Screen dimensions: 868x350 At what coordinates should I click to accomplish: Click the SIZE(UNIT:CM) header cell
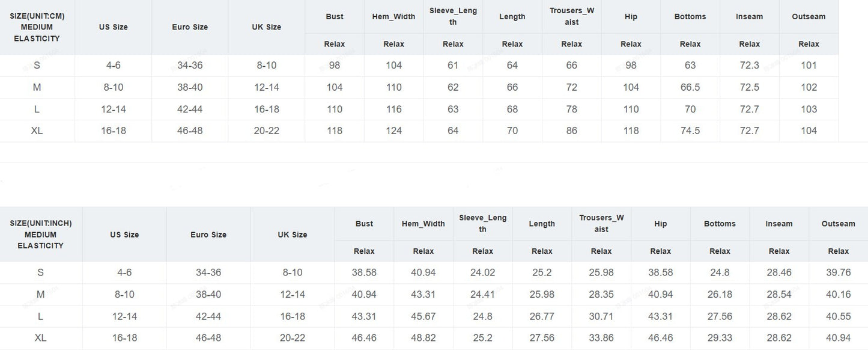[37, 27]
